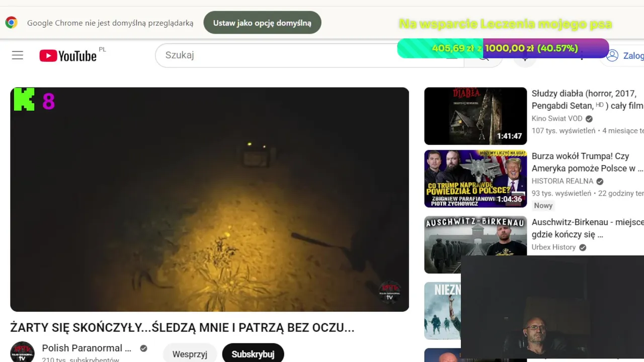Click verified badge next to Urbex History
This screenshot has height=362, width=644.
[x=583, y=247]
